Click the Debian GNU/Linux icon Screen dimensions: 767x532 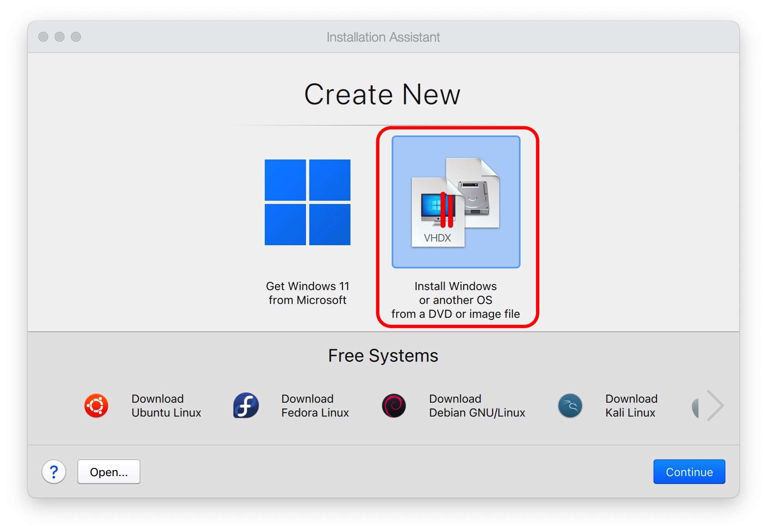(x=394, y=405)
